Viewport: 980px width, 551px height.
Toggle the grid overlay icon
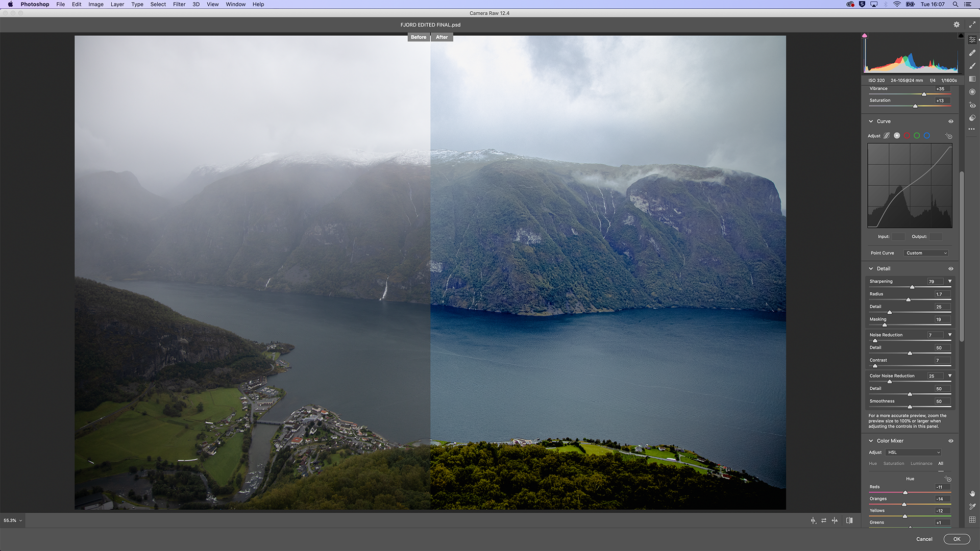pos(972,519)
